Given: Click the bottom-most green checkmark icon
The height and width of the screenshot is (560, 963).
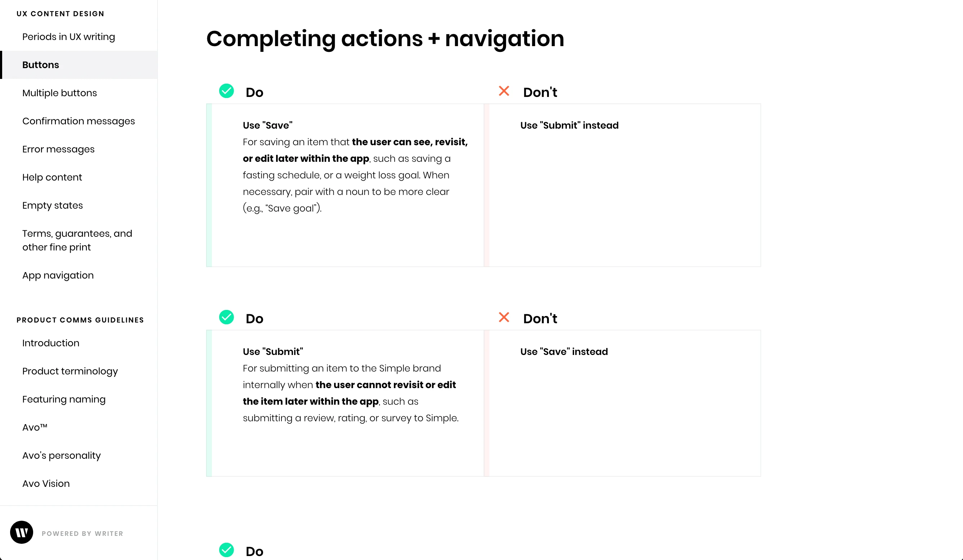Looking at the screenshot, I should (226, 550).
